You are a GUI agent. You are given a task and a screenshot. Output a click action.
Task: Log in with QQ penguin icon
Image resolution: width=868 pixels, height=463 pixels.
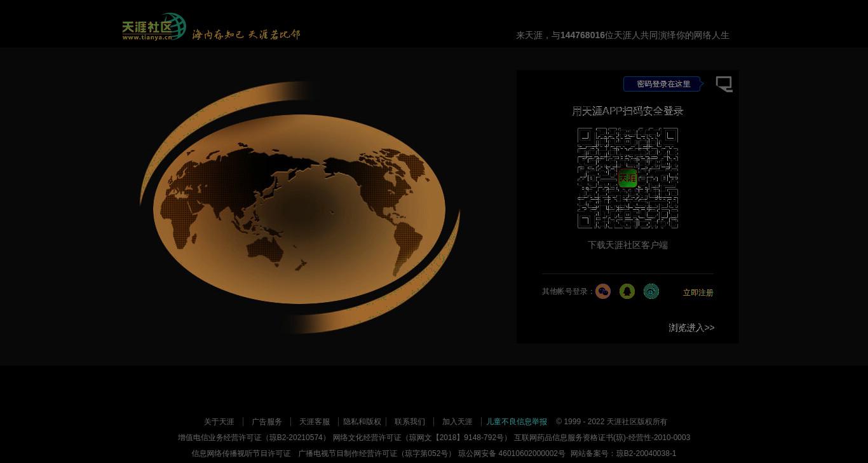click(x=627, y=291)
